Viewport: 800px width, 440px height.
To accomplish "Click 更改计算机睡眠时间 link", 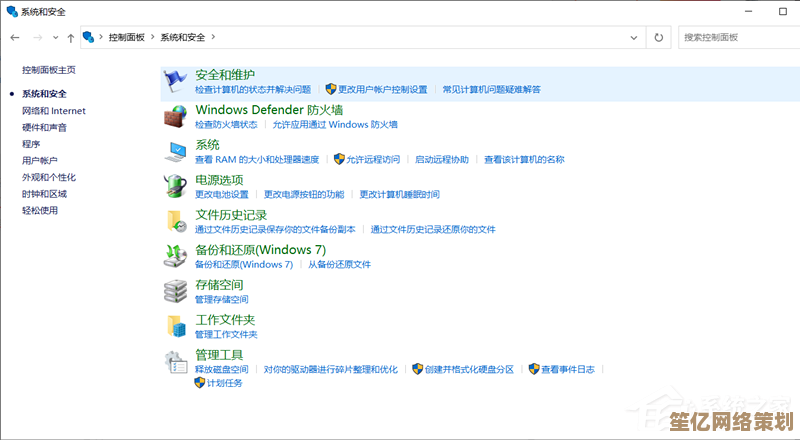I will (x=399, y=194).
